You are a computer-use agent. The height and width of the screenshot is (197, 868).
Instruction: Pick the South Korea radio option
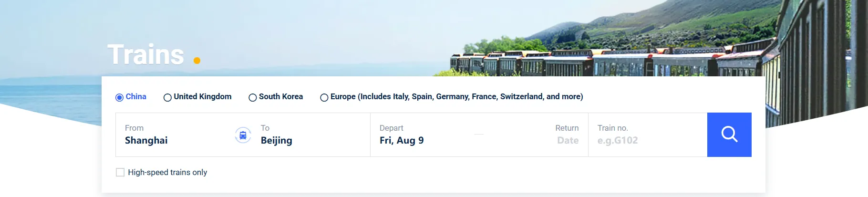(x=253, y=97)
